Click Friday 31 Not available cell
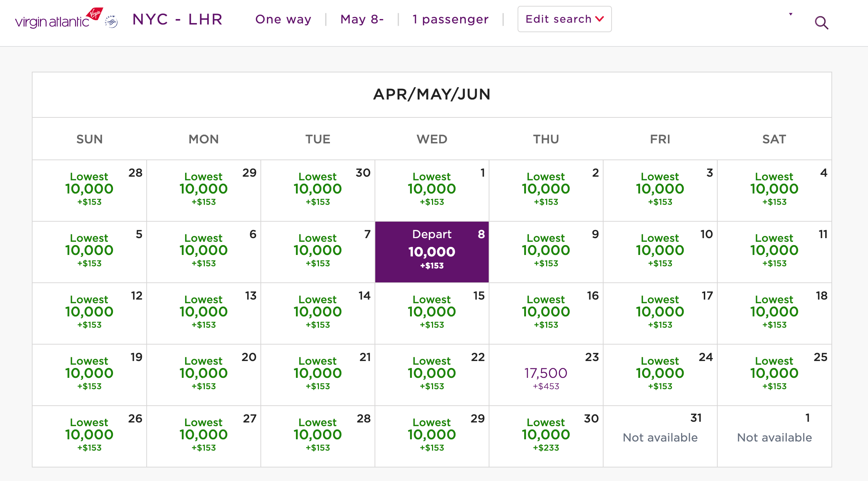Image resolution: width=868 pixels, height=481 pixels. (x=660, y=436)
